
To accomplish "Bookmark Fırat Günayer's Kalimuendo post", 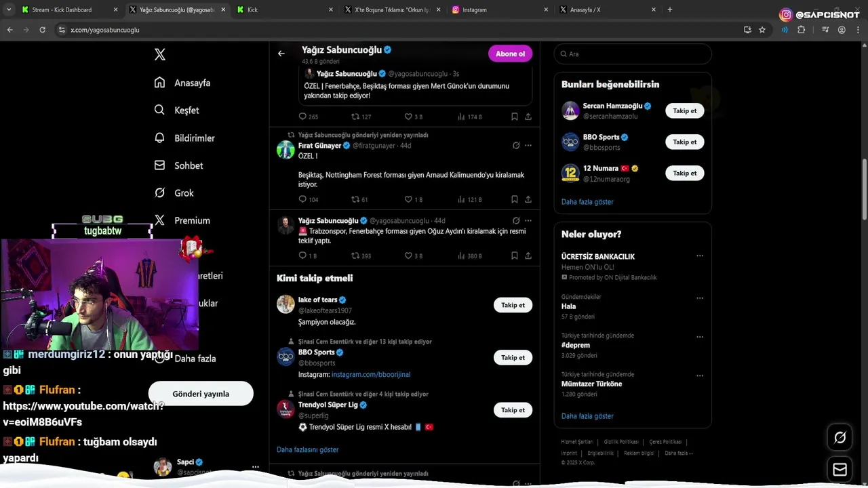I will pyautogui.click(x=514, y=199).
